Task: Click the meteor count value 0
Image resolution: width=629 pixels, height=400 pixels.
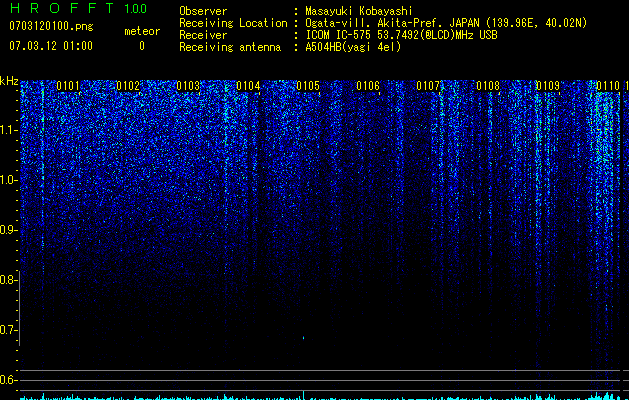Action: pos(142,46)
